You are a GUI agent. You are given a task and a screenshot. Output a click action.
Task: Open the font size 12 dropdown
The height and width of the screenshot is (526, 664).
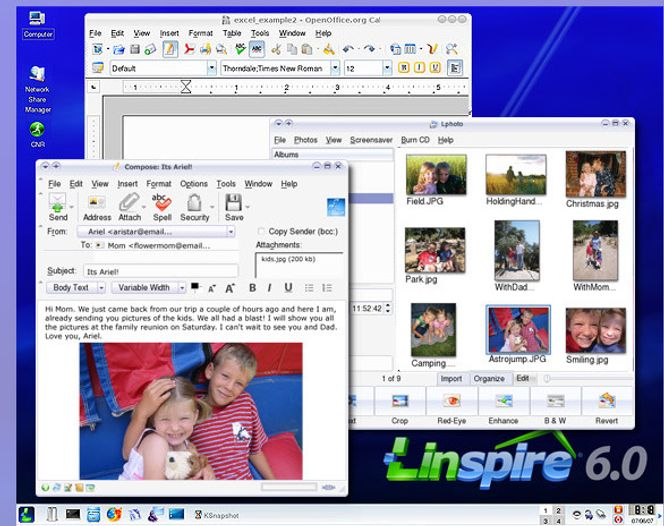click(x=387, y=68)
